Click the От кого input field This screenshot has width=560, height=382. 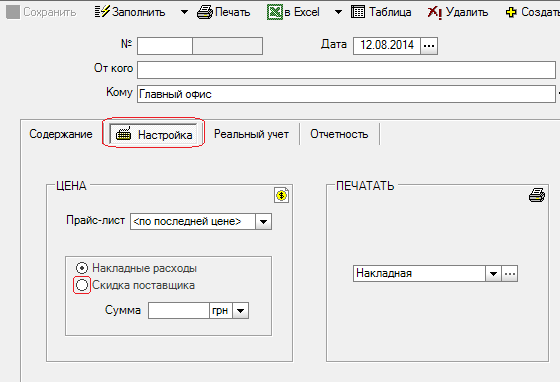[346, 70]
